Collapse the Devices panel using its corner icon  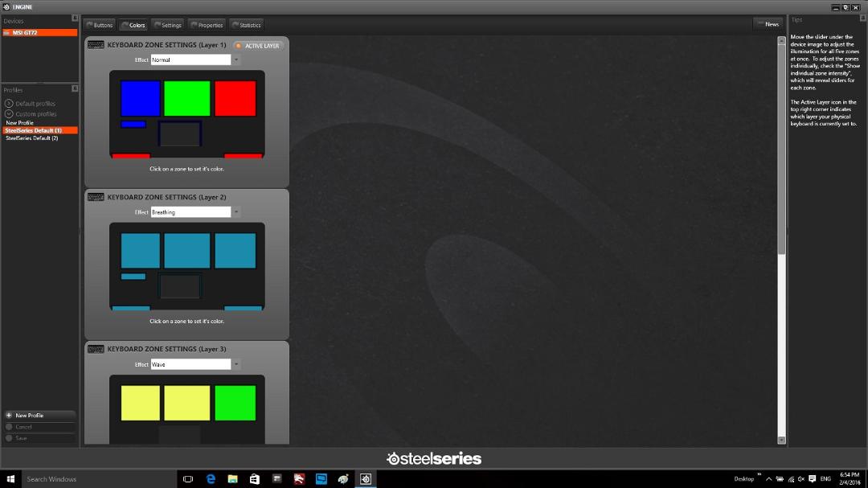pyautogui.click(x=75, y=18)
